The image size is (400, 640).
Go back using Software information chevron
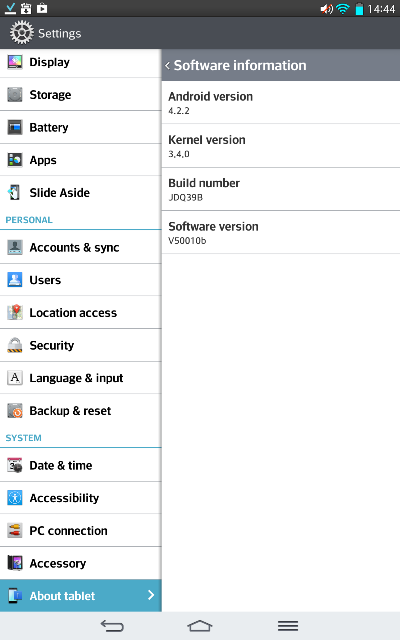coord(167,65)
